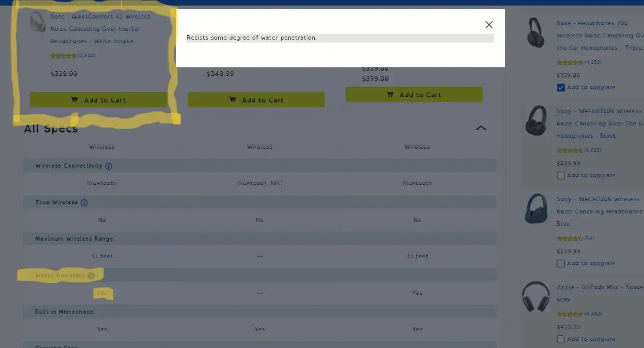Open Apple AirPods Max Space Gray link
This screenshot has height=348, width=644.
tap(599, 287)
